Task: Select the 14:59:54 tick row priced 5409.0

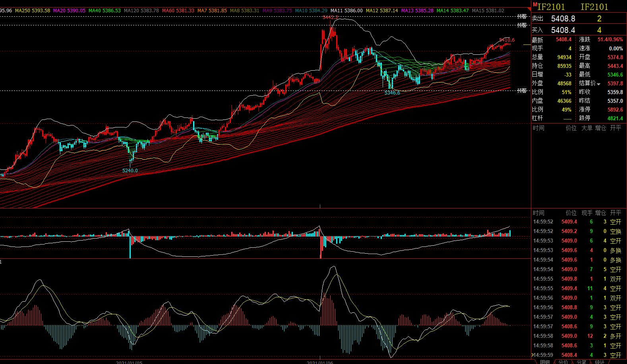Action: 579,269
